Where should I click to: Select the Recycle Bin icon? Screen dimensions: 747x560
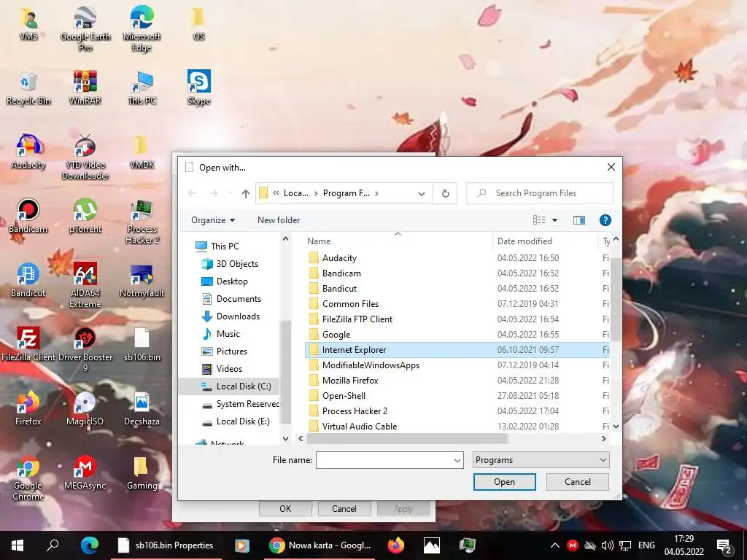[x=28, y=88]
